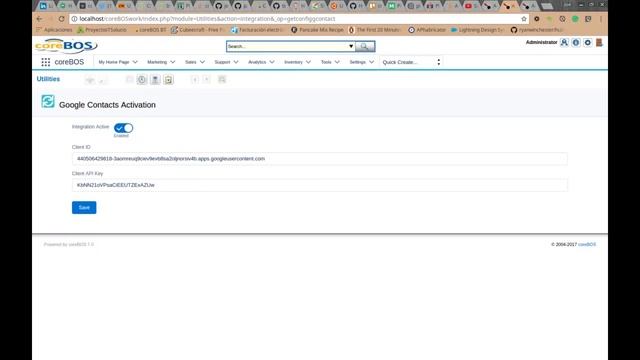Open the coreBOS link in footer
This screenshot has height=360, width=640.
pos(587,244)
